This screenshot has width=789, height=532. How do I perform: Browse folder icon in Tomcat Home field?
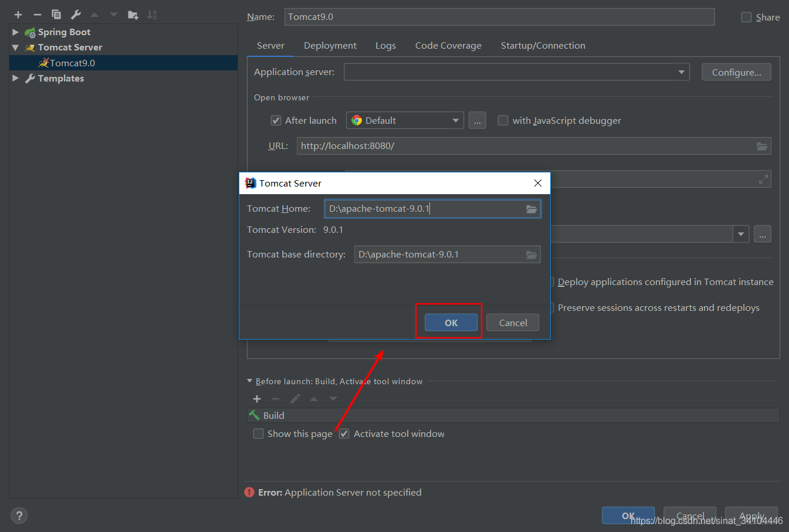pos(531,209)
